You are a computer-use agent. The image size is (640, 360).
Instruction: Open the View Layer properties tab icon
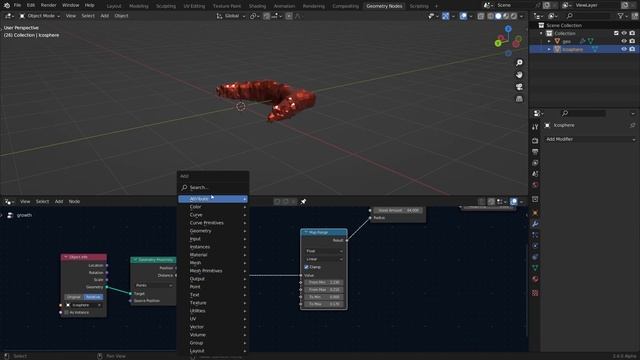pyautogui.click(x=535, y=163)
